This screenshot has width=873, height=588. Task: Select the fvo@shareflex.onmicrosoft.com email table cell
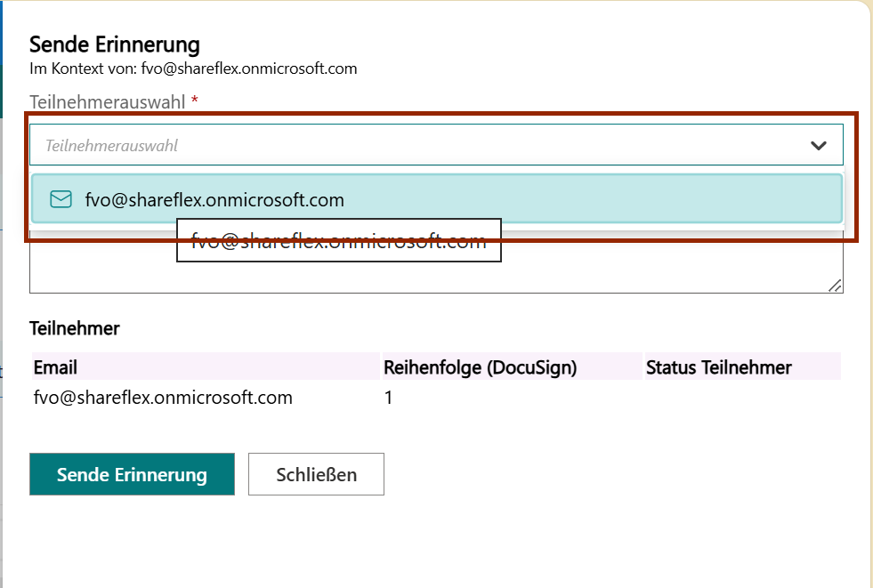click(x=163, y=398)
